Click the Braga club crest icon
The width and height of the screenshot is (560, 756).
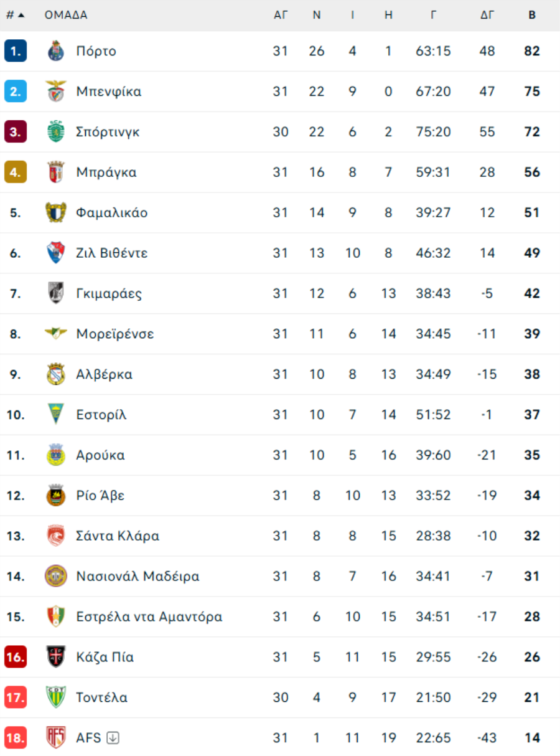coord(56,172)
